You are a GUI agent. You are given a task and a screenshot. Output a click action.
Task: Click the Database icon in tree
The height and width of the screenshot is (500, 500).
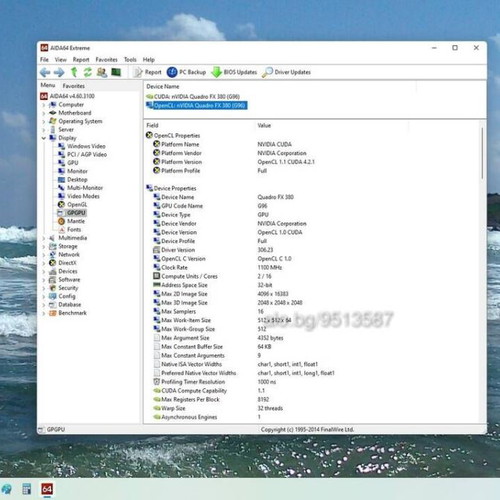(x=53, y=305)
